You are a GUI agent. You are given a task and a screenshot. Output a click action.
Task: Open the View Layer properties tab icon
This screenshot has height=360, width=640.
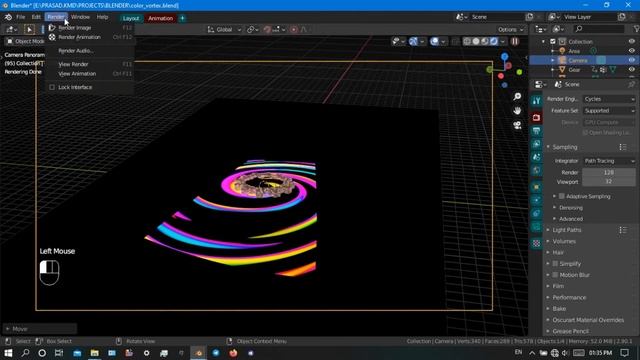[536, 144]
